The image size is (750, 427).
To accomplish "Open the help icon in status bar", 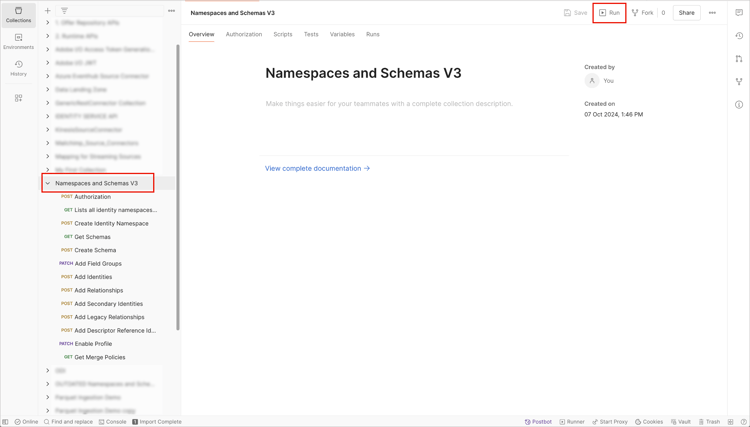I will tap(743, 422).
